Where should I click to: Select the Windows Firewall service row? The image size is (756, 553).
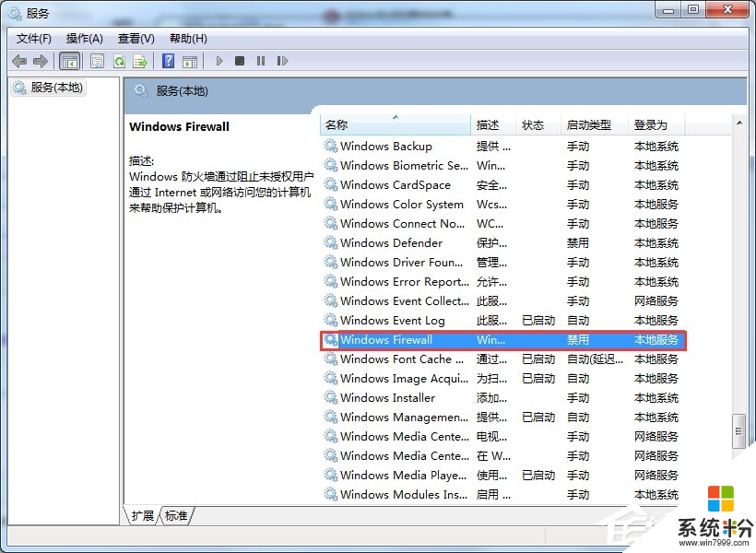pos(502,340)
